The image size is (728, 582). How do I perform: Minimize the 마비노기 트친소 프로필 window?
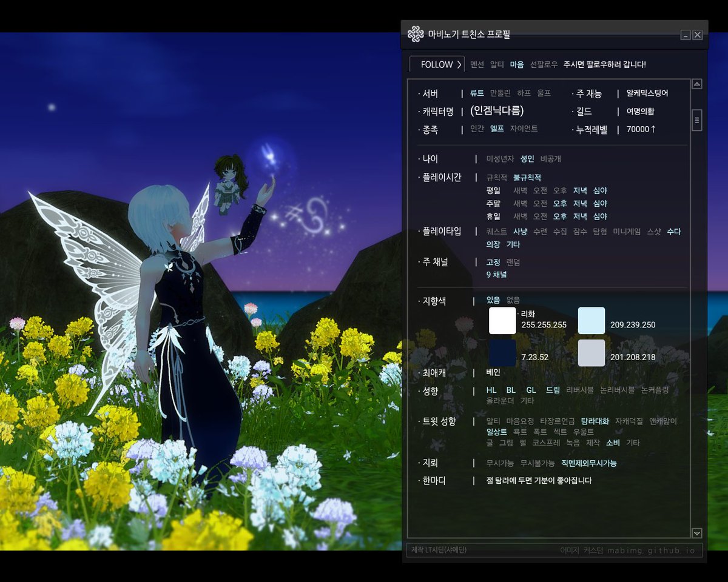(x=686, y=35)
